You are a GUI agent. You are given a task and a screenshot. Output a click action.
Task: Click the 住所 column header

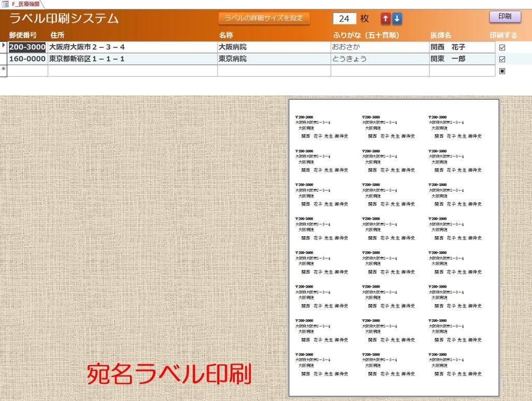(57, 35)
